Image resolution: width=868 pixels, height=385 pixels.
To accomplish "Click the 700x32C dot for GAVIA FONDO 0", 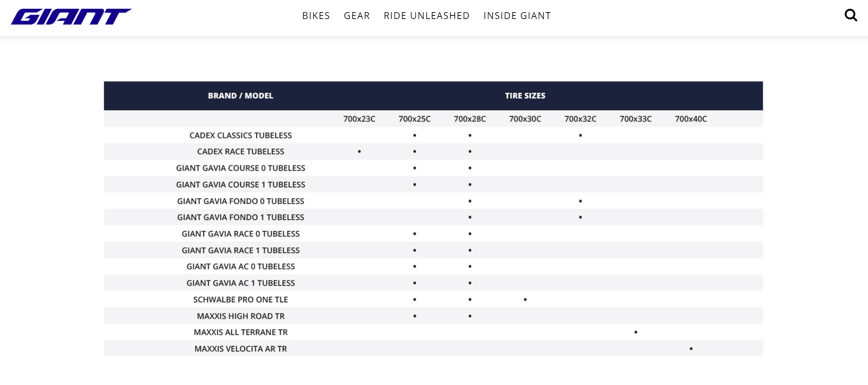I will (x=581, y=201).
